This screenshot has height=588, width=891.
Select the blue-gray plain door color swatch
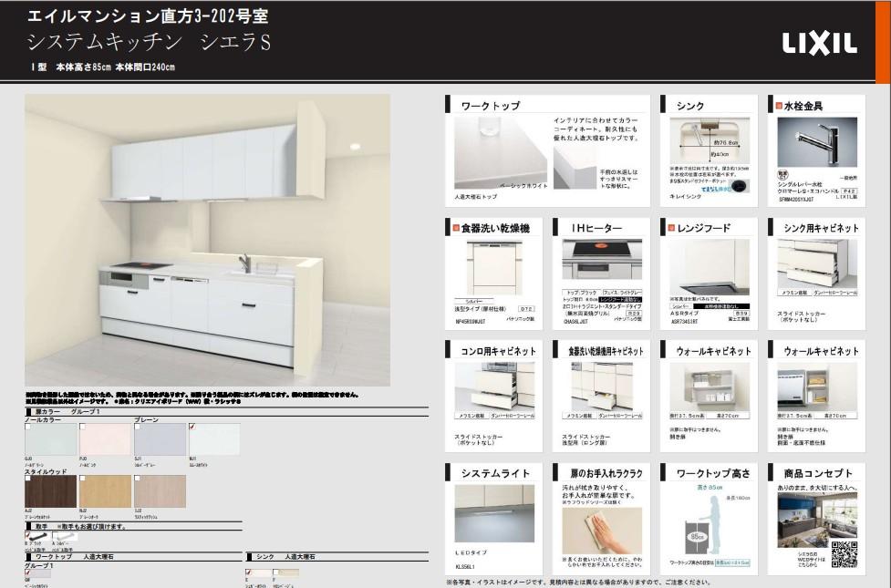coord(160,439)
